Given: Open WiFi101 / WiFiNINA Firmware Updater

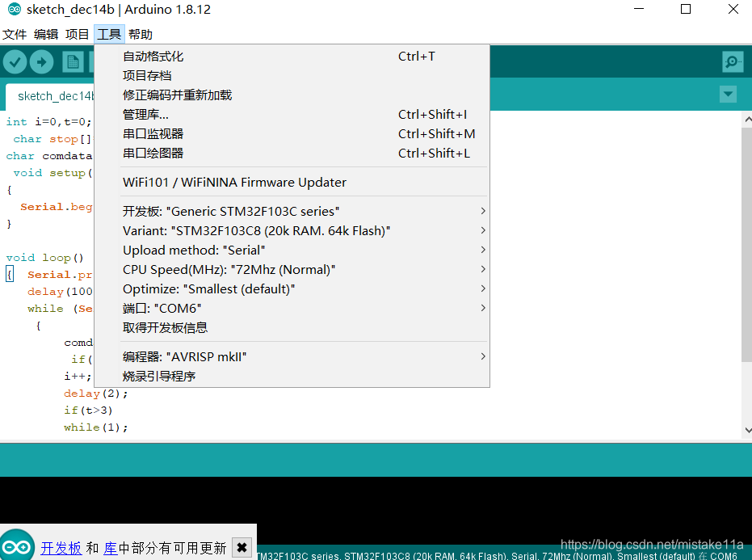Looking at the screenshot, I should 292,183.
